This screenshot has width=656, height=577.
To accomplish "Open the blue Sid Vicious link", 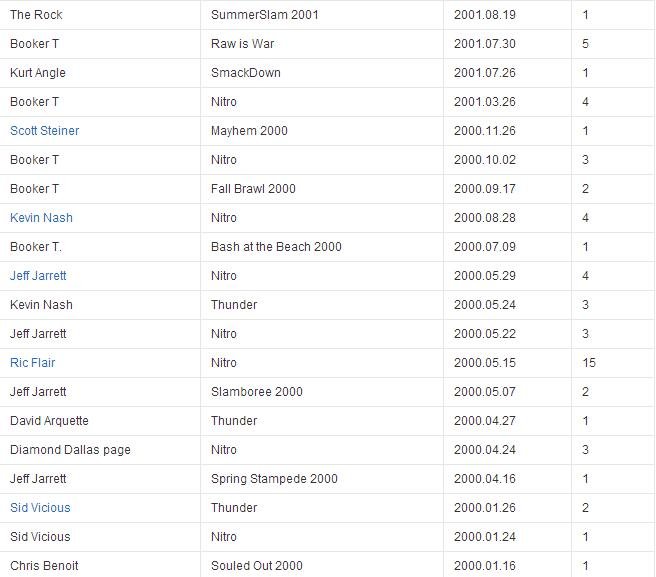I will [x=40, y=508].
